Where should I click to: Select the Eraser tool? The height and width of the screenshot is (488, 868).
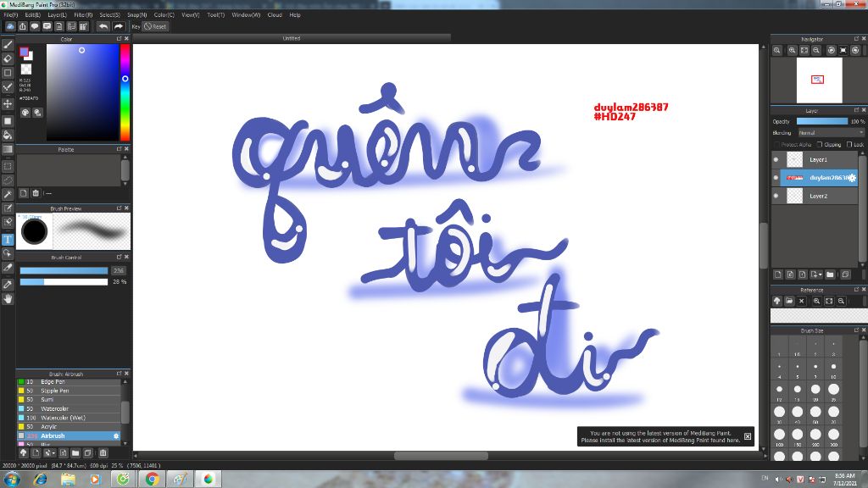8,58
